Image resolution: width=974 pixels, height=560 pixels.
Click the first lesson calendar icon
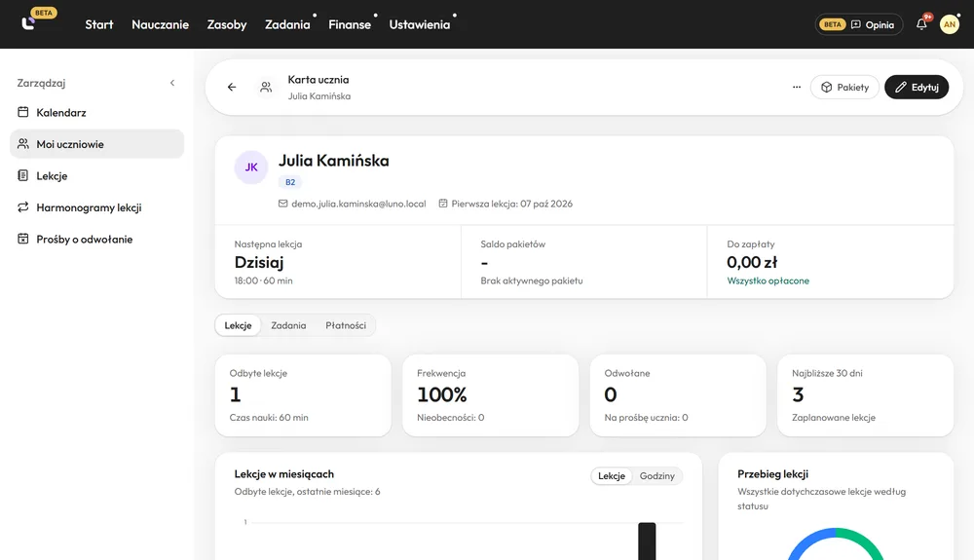[443, 204]
